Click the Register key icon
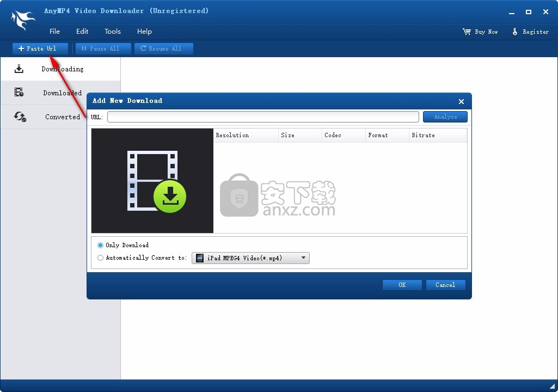 pyautogui.click(x=515, y=32)
